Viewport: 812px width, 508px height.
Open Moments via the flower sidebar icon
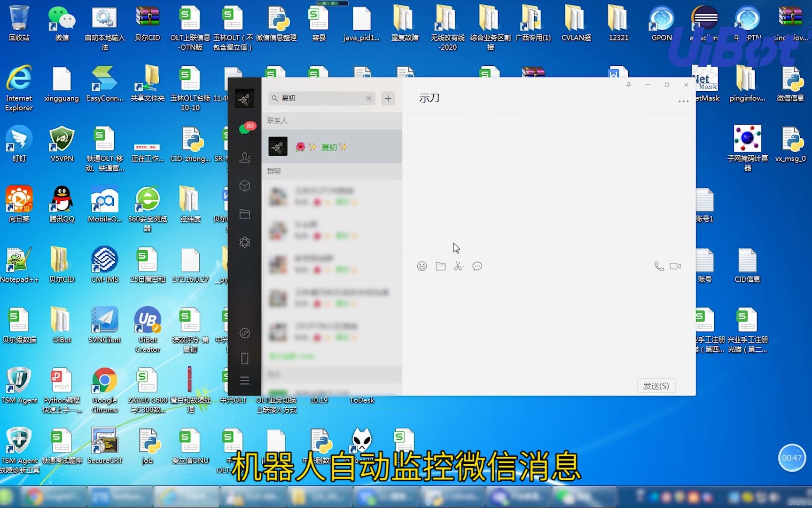pyautogui.click(x=244, y=242)
